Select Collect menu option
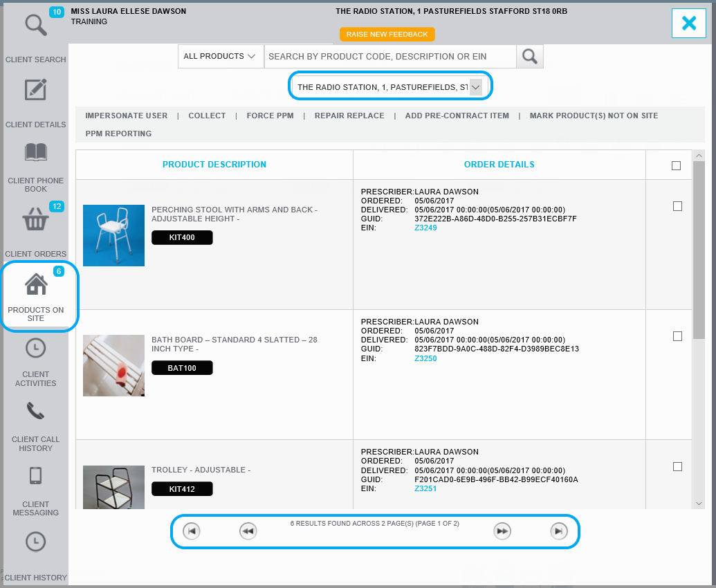 207,116
